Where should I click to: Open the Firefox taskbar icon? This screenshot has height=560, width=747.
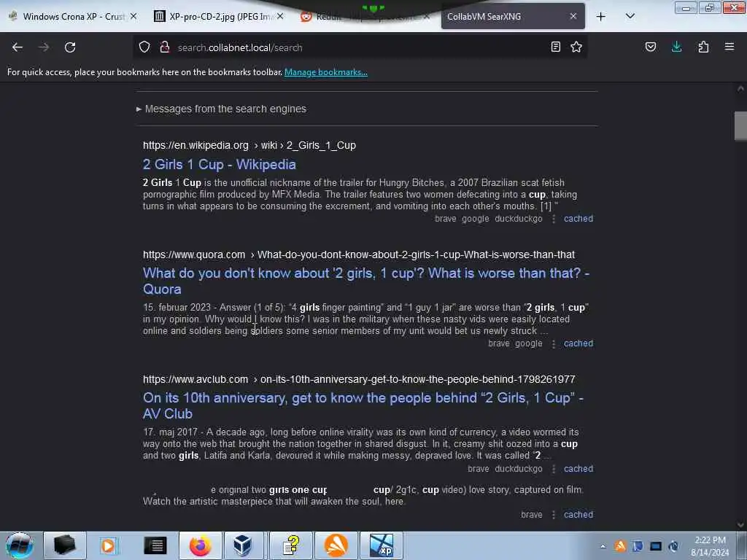[200, 545]
